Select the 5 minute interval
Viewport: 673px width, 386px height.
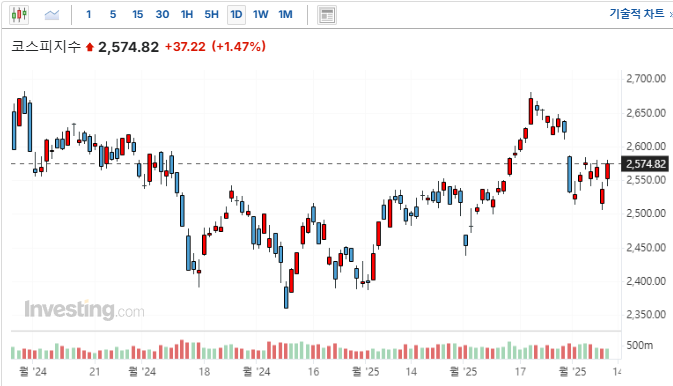[113, 15]
